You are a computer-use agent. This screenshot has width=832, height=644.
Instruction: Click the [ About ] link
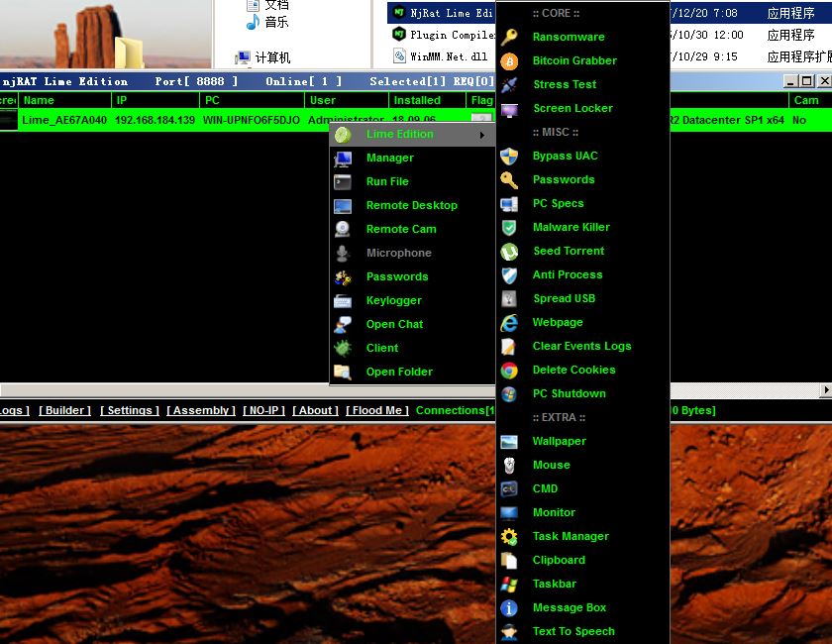pos(315,410)
